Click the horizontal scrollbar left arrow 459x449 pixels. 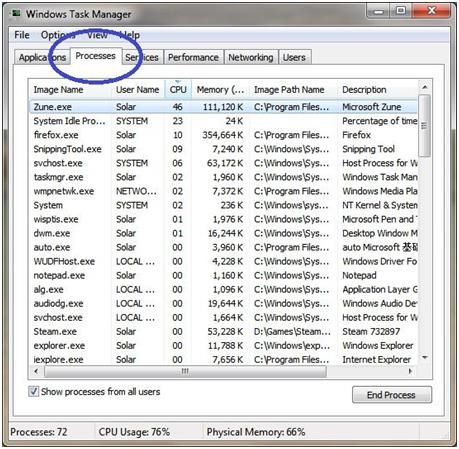pos(36,371)
